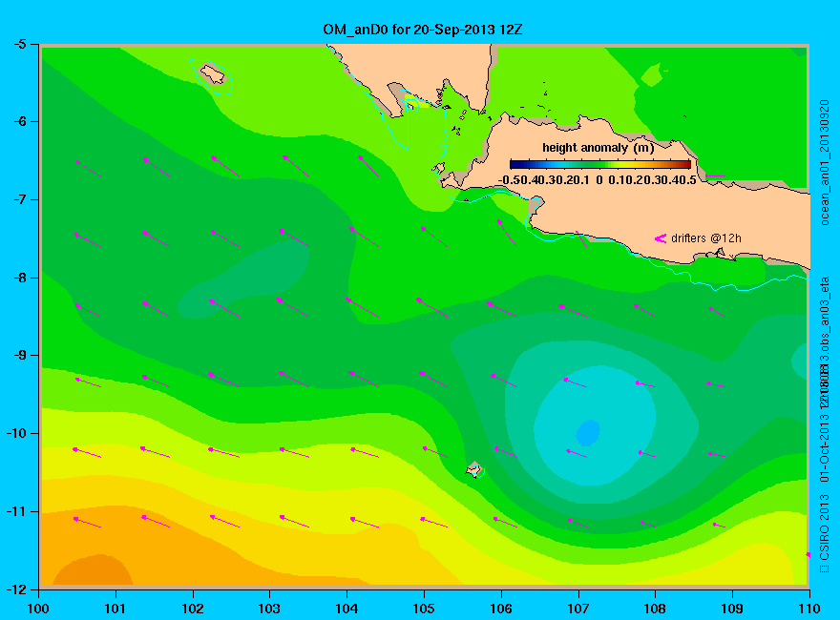Click the dark orange high-anomaly patch near 101E, 12S
The image size is (840, 620).
(94, 570)
